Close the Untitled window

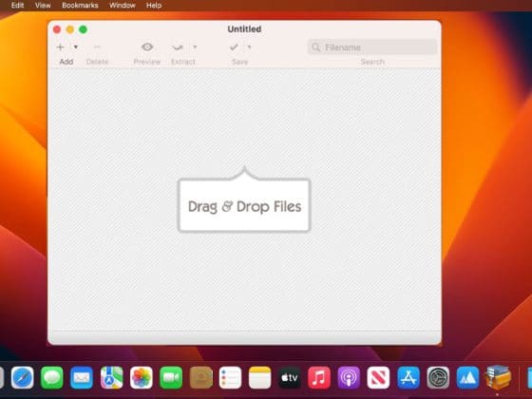57,29
